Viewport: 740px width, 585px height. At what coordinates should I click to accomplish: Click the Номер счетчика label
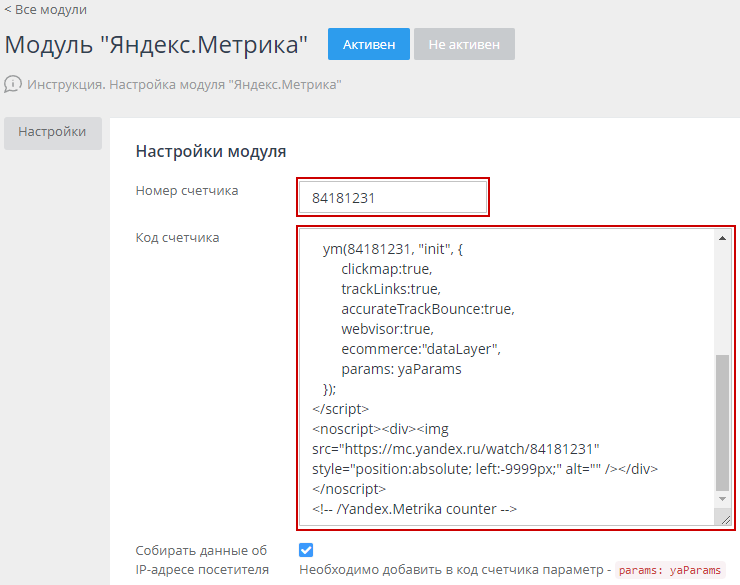187,190
